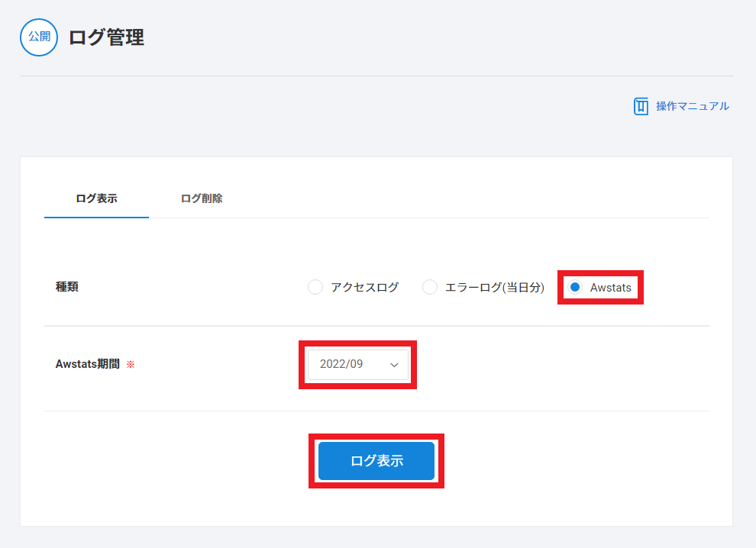This screenshot has height=548, width=756.
Task: Switch to the ログ表示 tab
Action: click(x=96, y=198)
